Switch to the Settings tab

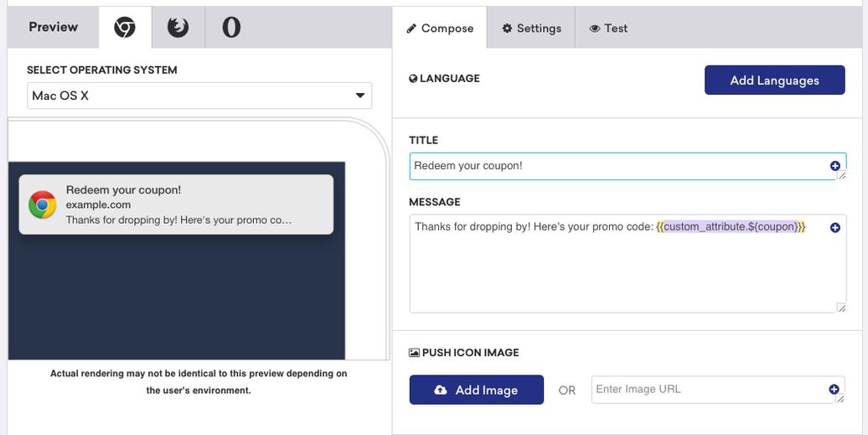[x=531, y=28]
